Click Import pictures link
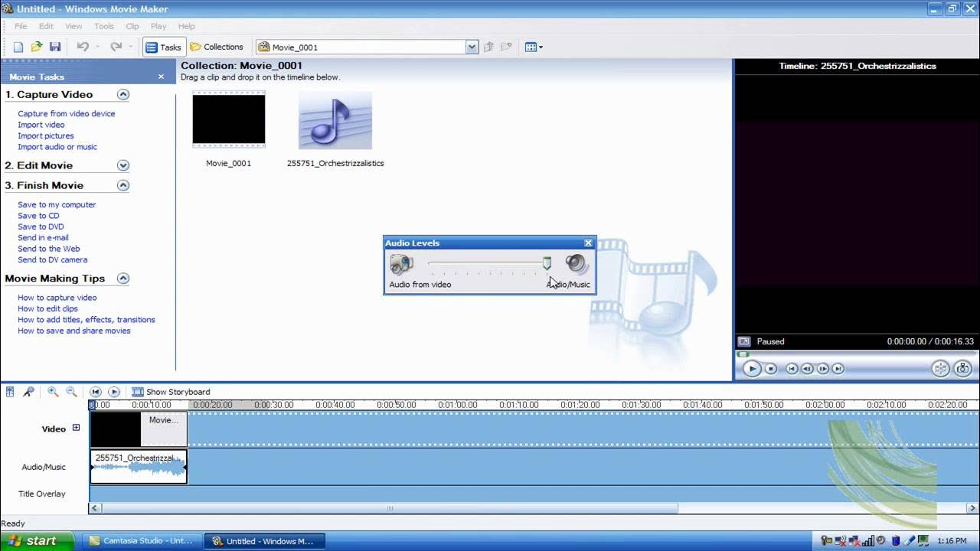Viewport: 980px width, 551px height. tap(46, 135)
